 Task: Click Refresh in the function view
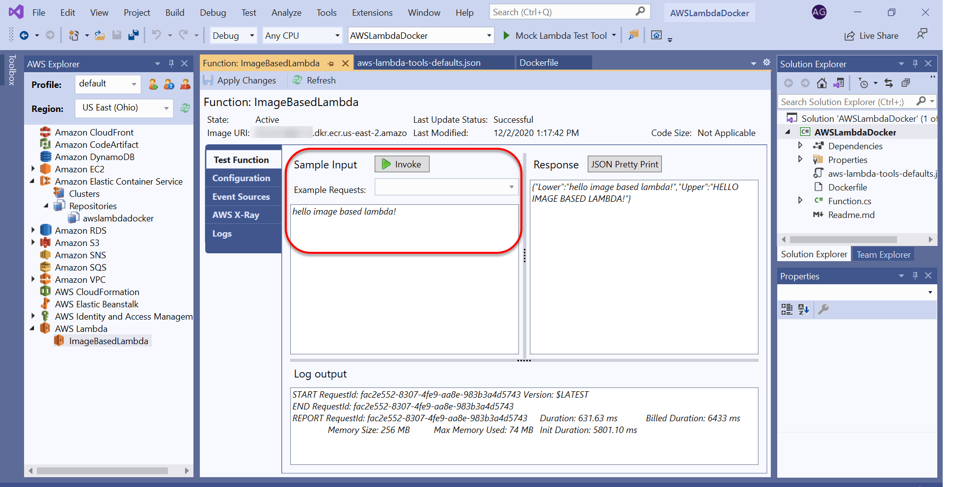tap(314, 80)
